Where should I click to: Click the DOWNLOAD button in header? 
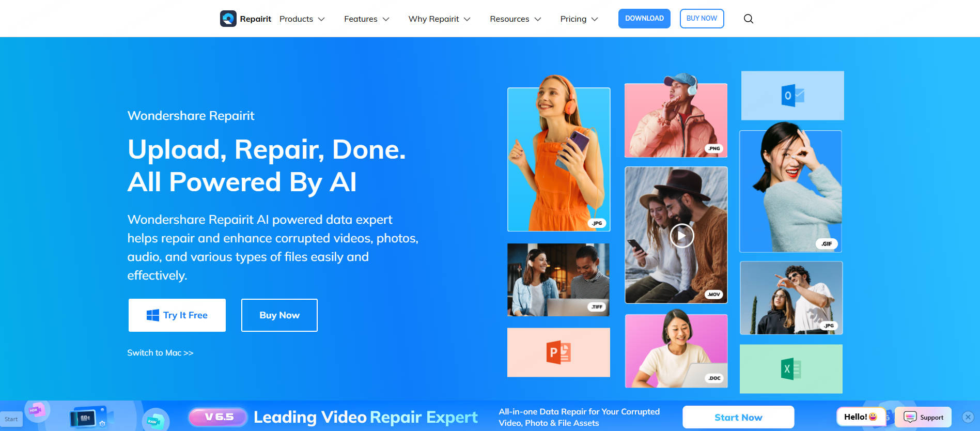(x=644, y=19)
